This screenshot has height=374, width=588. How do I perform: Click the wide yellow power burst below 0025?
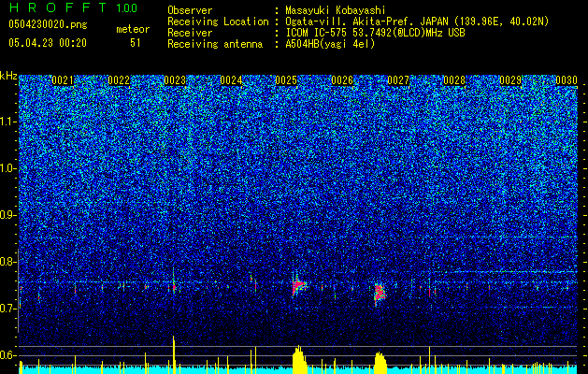click(x=300, y=360)
